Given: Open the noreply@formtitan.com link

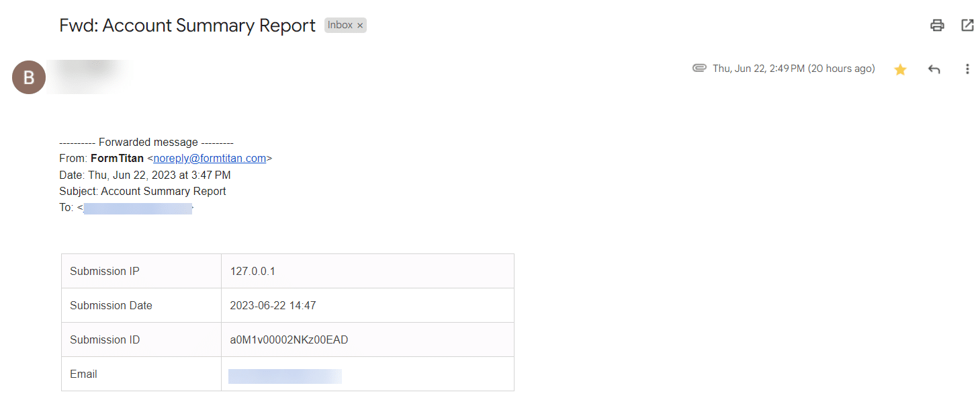Looking at the screenshot, I should pyautogui.click(x=210, y=159).
